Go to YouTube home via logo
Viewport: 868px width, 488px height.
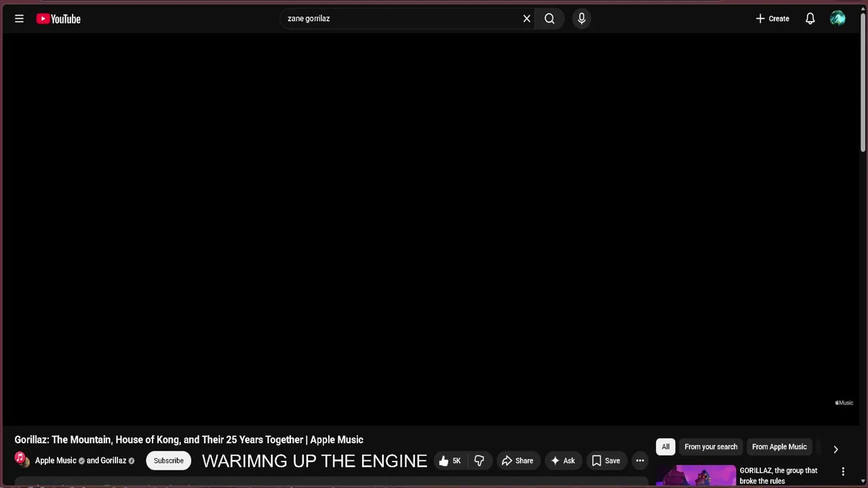click(58, 19)
